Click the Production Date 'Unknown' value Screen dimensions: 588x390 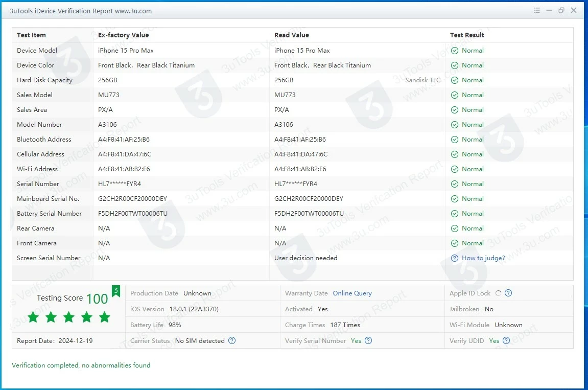tap(197, 293)
